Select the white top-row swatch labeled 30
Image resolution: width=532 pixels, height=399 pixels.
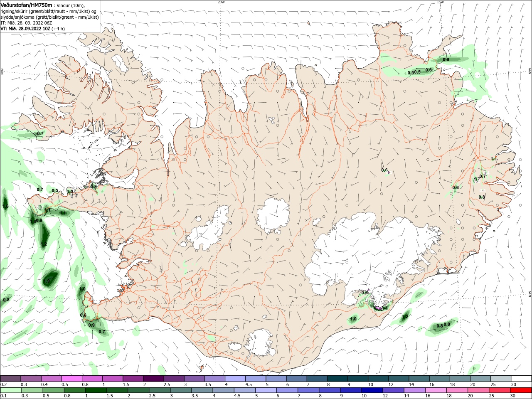tap(522, 379)
